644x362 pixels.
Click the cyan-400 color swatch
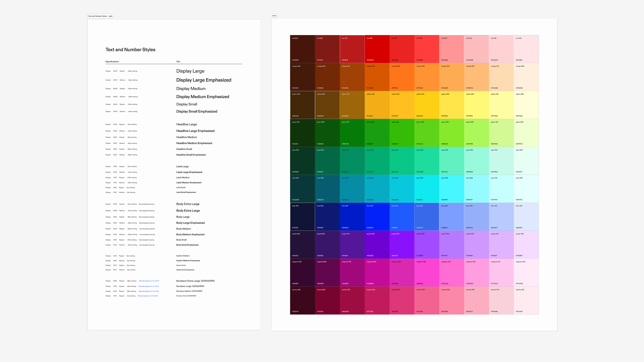click(x=426, y=189)
